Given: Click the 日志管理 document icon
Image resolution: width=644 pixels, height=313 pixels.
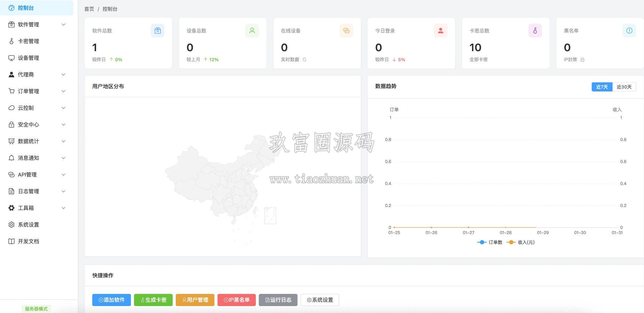Looking at the screenshot, I should [x=11, y=191].
